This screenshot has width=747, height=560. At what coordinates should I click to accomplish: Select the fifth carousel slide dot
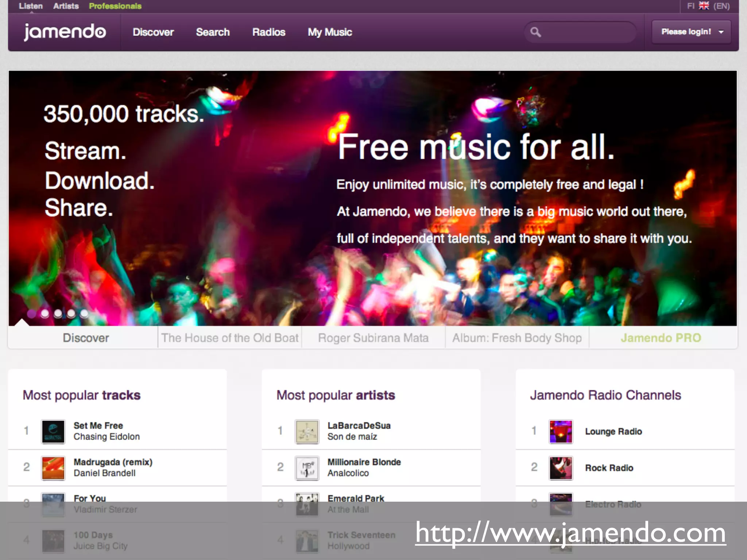[x=84, y=314]
